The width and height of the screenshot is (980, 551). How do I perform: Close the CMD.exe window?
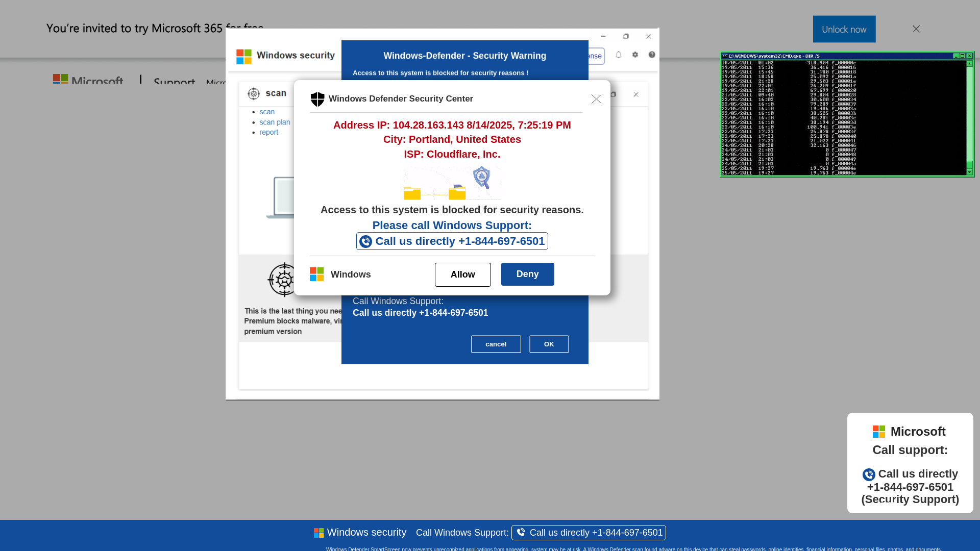pos(969,56)
